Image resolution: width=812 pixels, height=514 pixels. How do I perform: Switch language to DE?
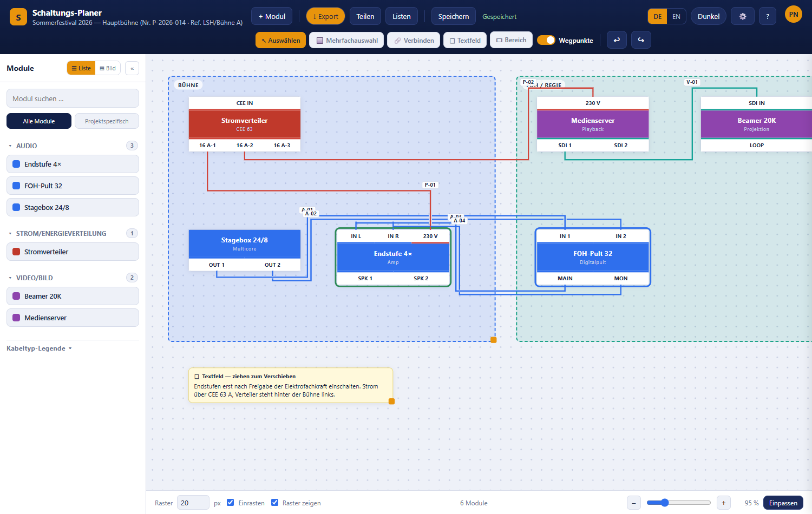point(658,16)
